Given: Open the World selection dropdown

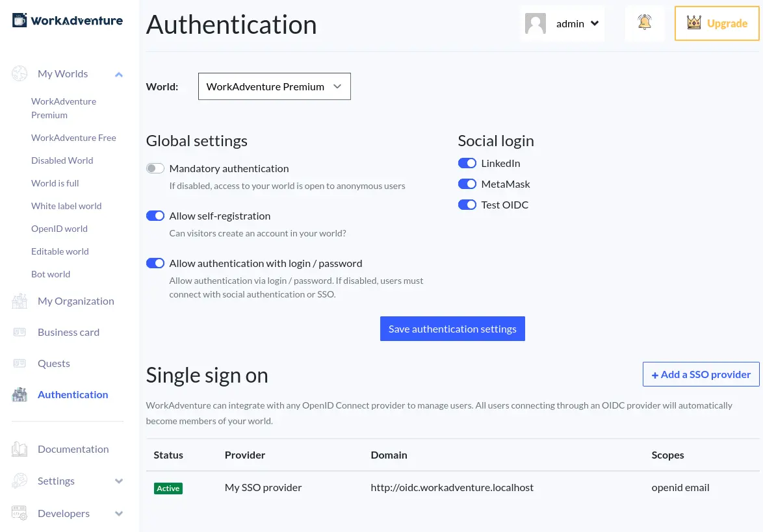Looking at the screenshot, I should pyautogui.click(x=274, y=86).
